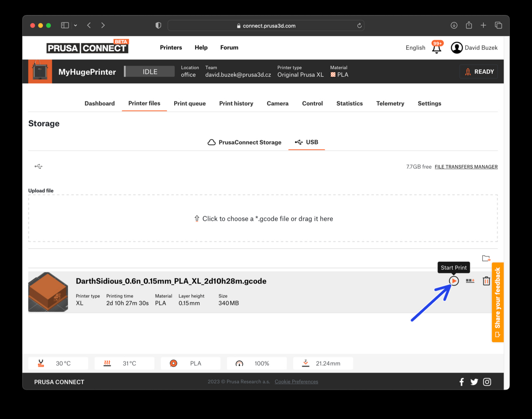Open the Twitter page link
This screenshot has height=419, width=532.
(x=474, y=382)
